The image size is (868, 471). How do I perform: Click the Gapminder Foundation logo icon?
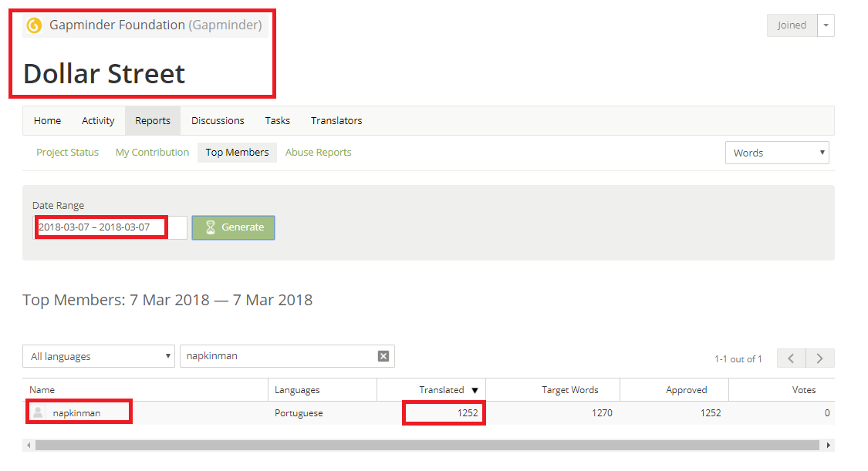pyautogui.click(x=34, y=25)
